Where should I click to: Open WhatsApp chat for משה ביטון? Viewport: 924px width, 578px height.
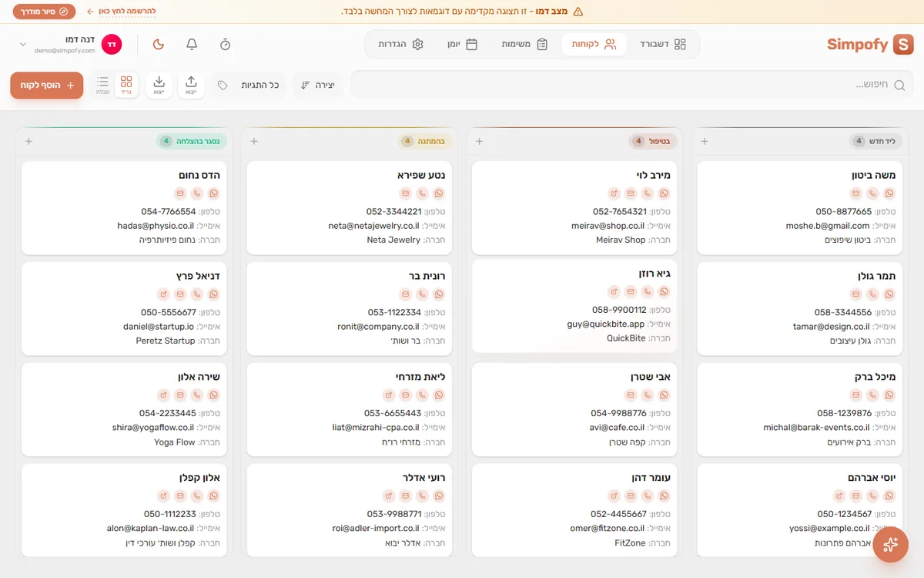tap(889, 194)
